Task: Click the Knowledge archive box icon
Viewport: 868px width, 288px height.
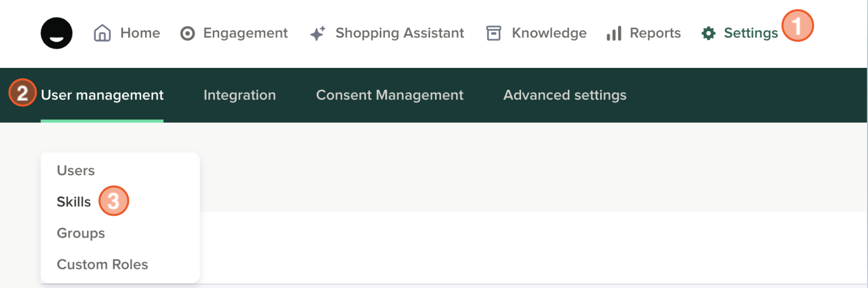Action: click(x=494, y=33)
